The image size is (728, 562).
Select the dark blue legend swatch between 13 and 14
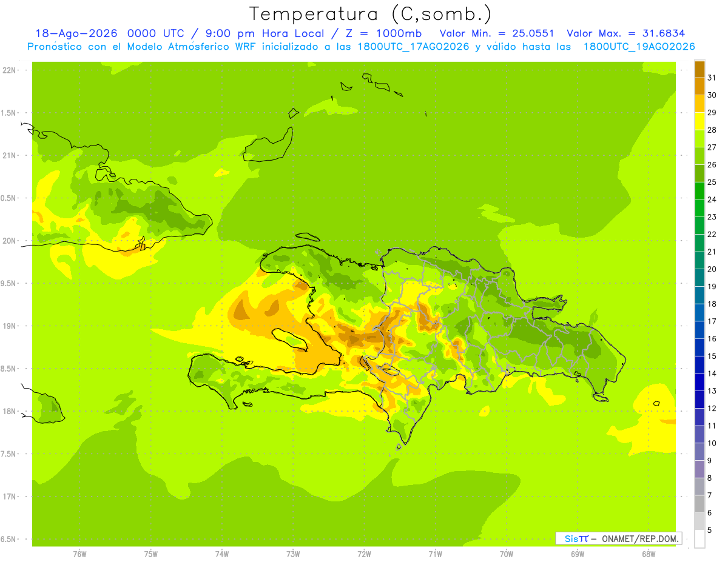[699, 382]
